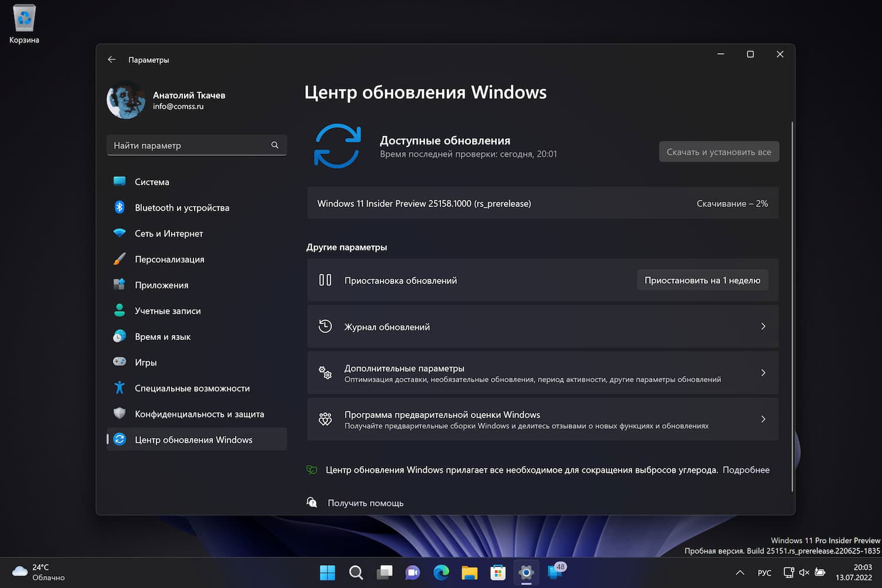Click the Центр обновления Windows refresh icon
This screenshot has width=882, height=588.
coord(337,145)
